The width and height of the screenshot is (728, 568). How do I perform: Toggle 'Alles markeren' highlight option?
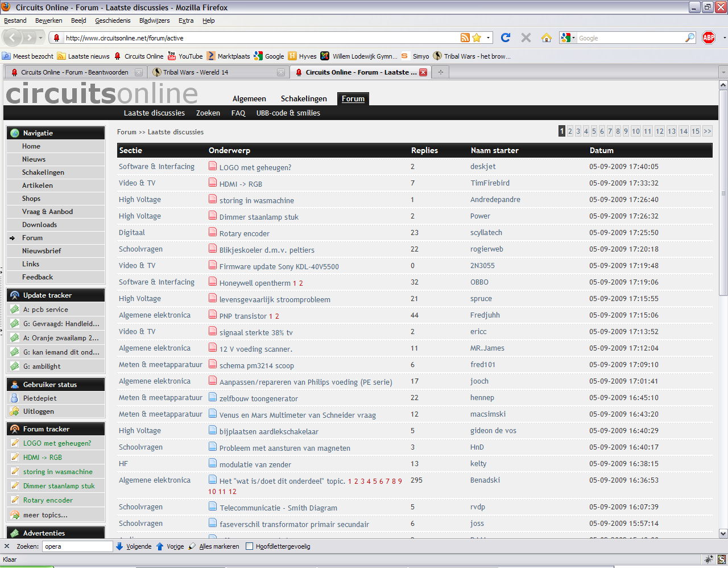coord(214,546)
